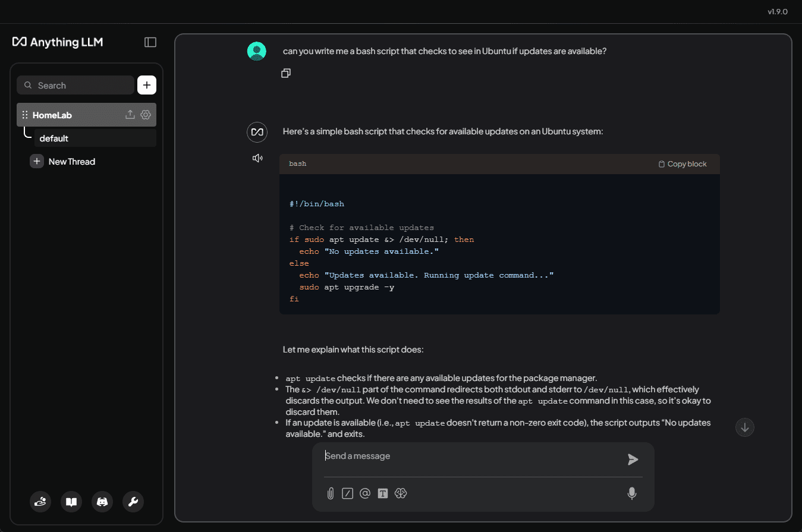This screenshot has width=802, height=532.
Task: Focus the Send a message field
Action: pos(470,457)
